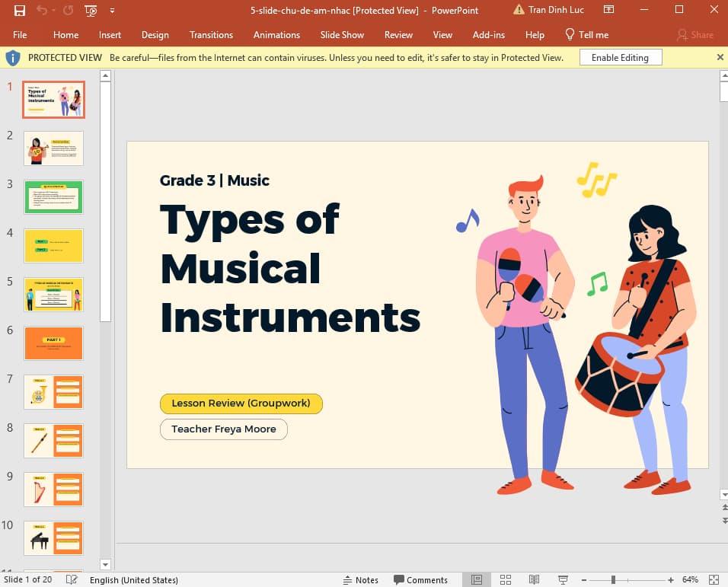
Task: Toggle the Notes pane
Action: click(360, 579)
